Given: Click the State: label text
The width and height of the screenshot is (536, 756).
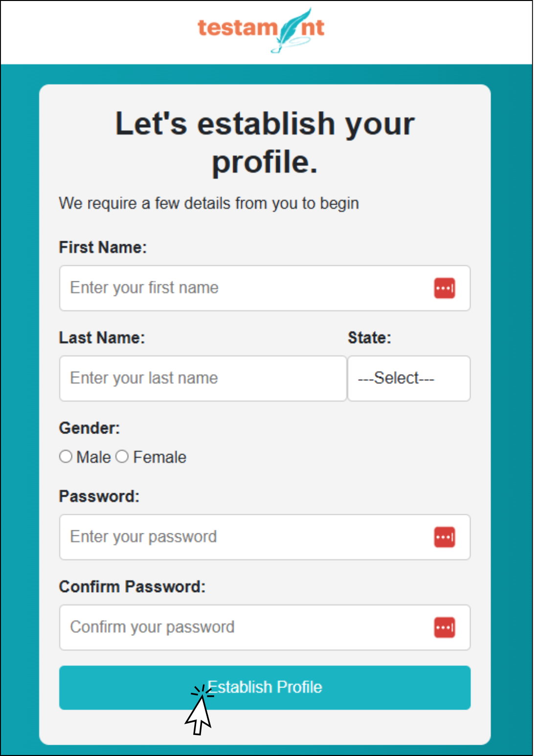Looking at the screenshot, I should [x=369, y=338].
